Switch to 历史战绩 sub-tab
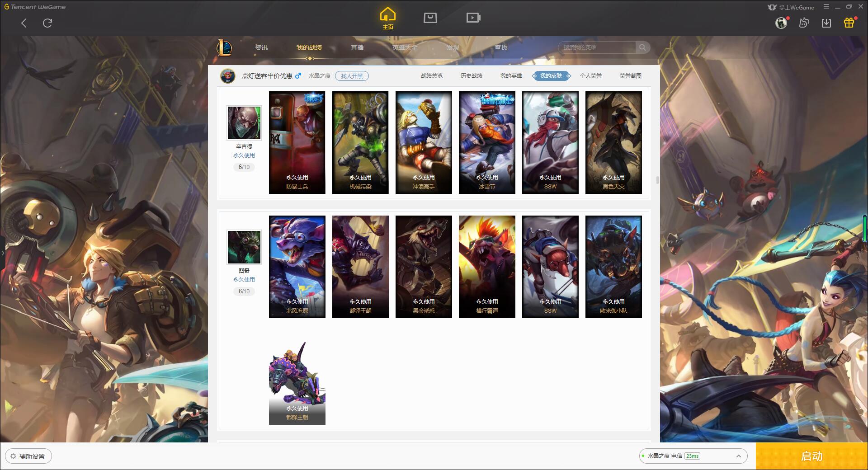 472,76
